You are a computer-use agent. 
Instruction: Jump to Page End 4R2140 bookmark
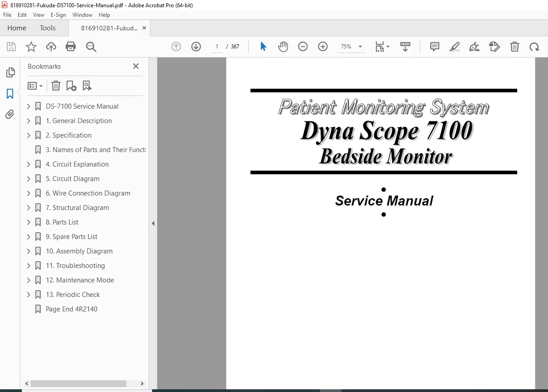72,309
